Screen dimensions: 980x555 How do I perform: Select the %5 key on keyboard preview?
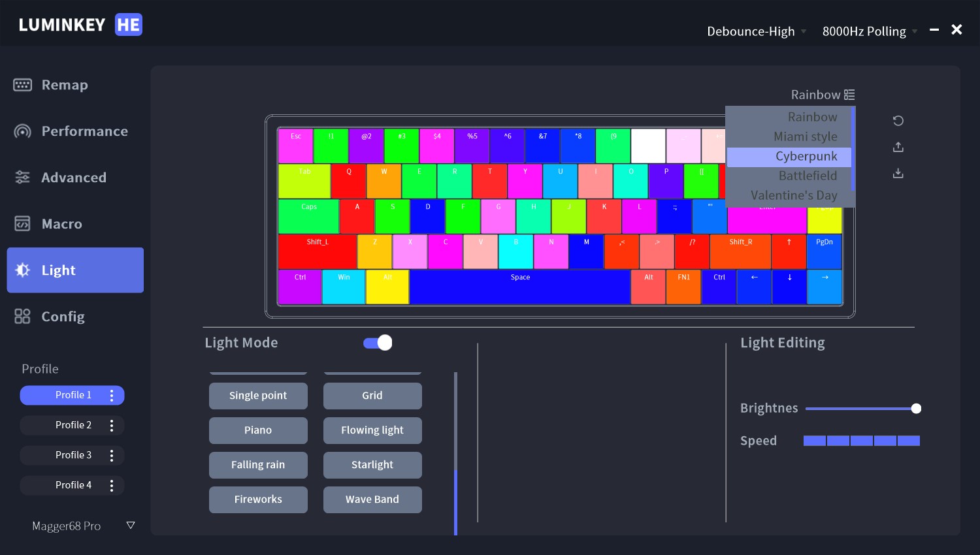pos(472,146)
